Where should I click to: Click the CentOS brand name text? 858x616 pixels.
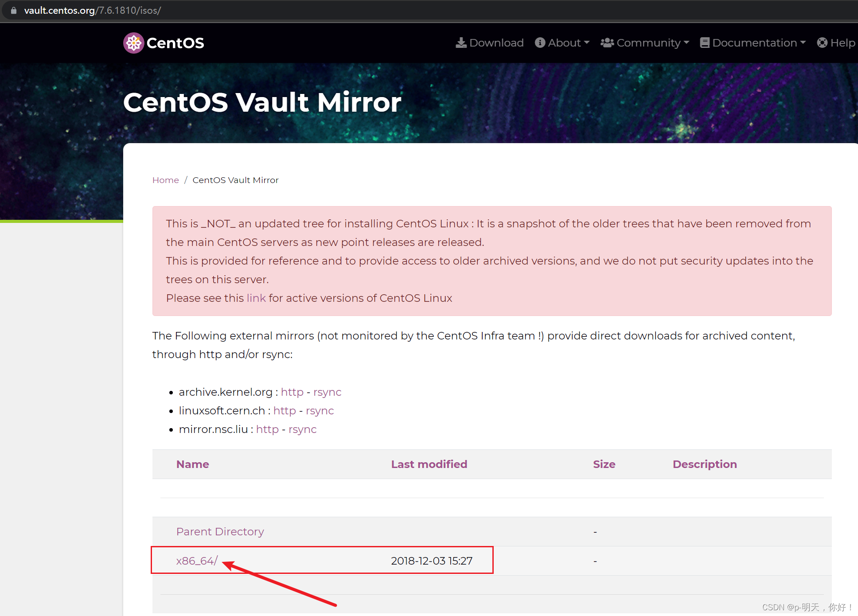[175, 43]
